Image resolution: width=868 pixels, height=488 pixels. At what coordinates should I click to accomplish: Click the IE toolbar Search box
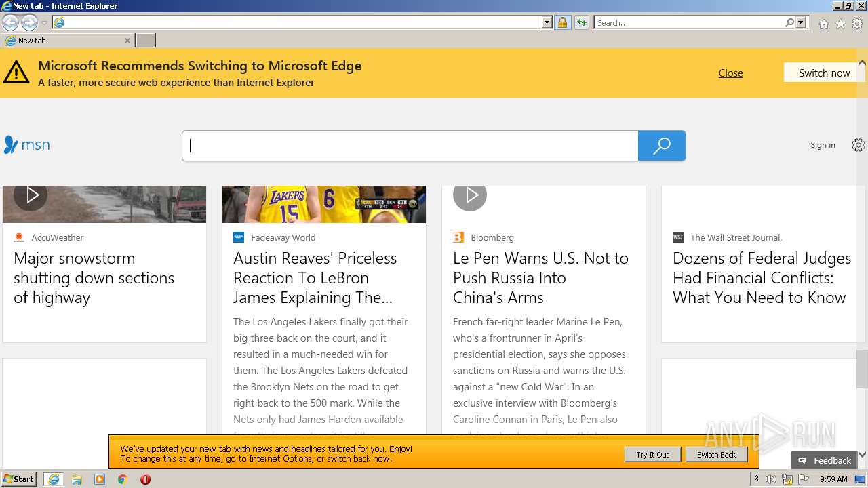[689, 22]
